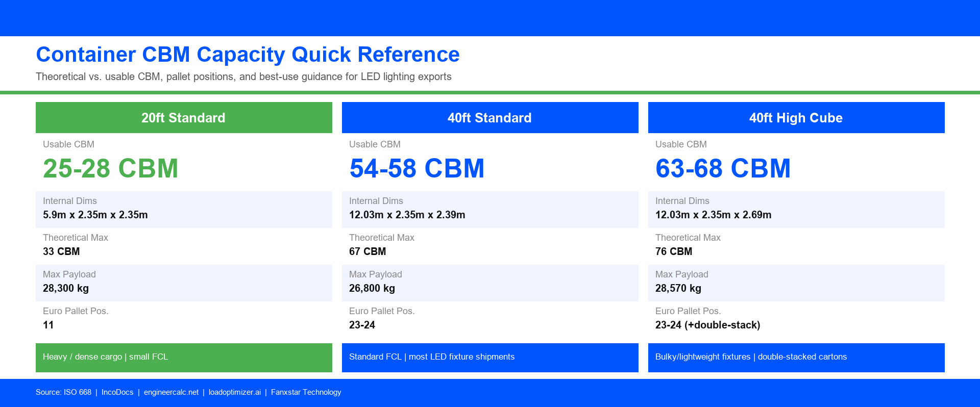Click the 23-24 (+double-stack) pallet value
Screen dimensions: 980x407
pyautogui.click(x=708, y=325)
